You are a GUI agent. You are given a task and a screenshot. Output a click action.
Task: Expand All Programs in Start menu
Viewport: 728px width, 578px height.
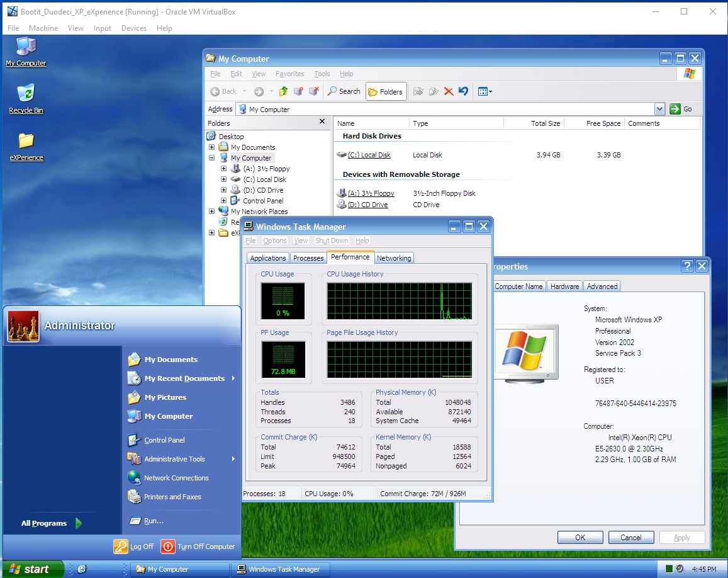(x=51, y=523)
